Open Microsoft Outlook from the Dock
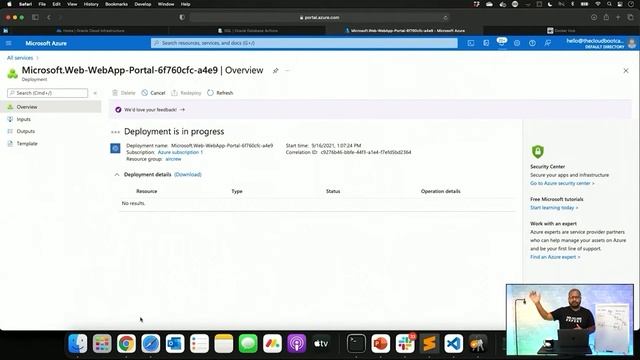640x360 pixels. pos(175,344)
